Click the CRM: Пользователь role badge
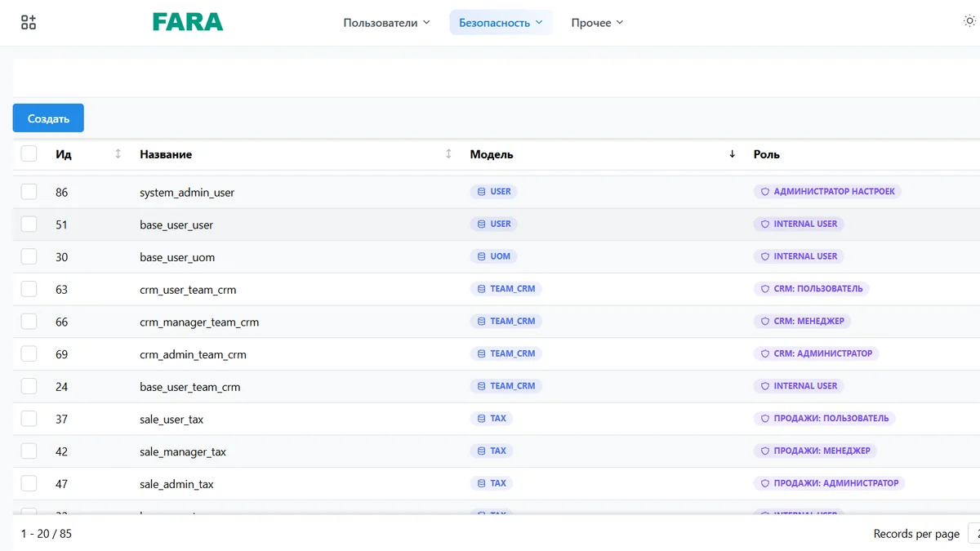Screen dimensions: 980x551 click(x=812, y=289)
